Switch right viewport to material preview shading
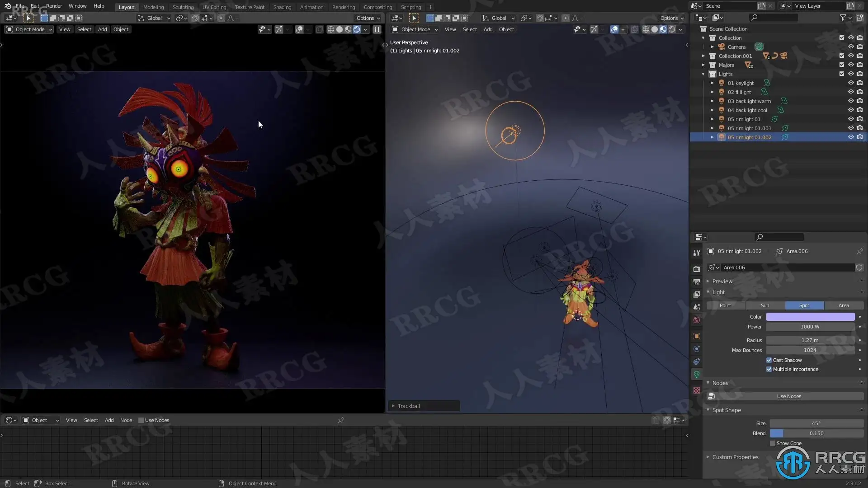The image size is (868, 488). (x=663, y=29)
